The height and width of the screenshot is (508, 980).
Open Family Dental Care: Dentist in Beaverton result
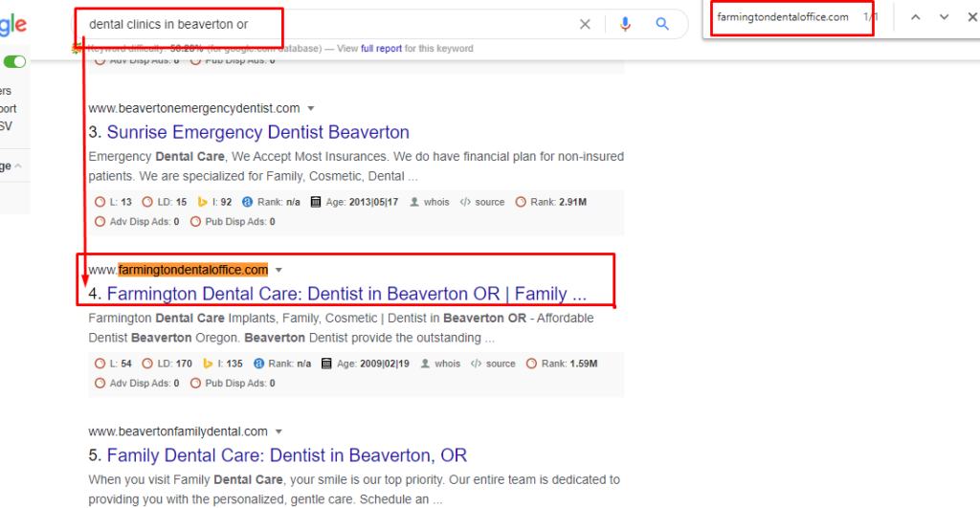(286, 455)
